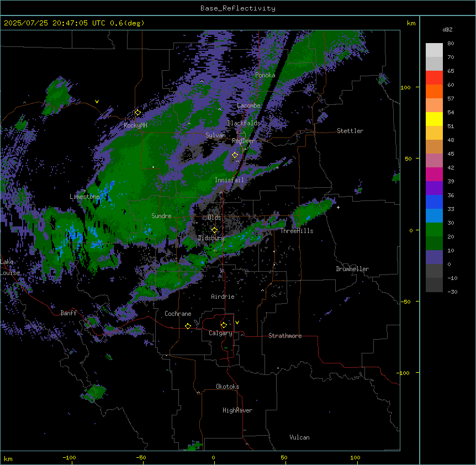Click the asterisk marker above Limestone

tap(84, 191)
